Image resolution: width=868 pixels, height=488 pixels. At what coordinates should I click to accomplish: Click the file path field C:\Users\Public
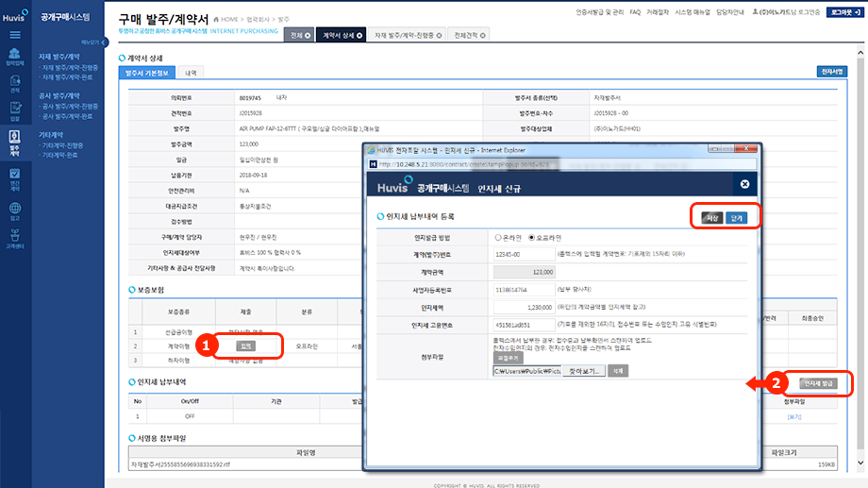click(527, 371)
